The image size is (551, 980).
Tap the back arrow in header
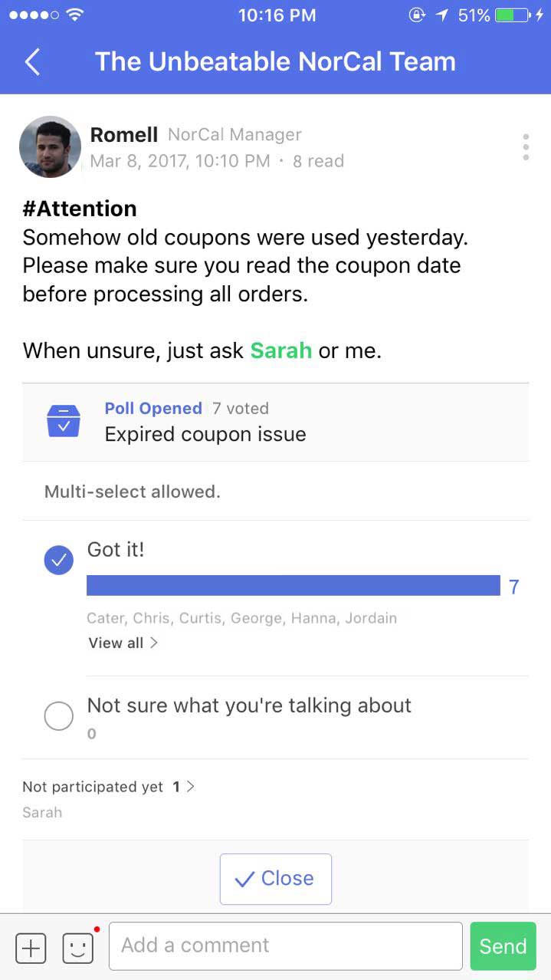pyautogui.click(x=32, y=62)
